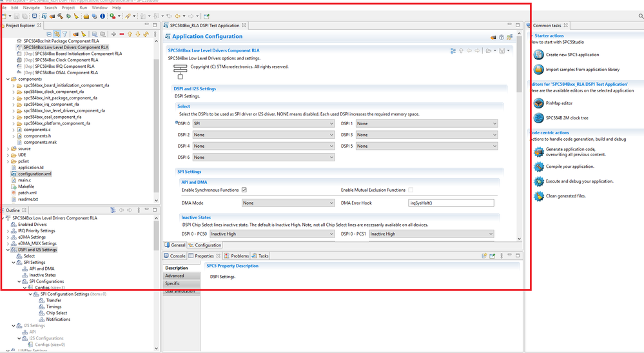Open the DSPI 6 dropdown
Viewport: 644px width, 353px height.
[x=264, y=157]
